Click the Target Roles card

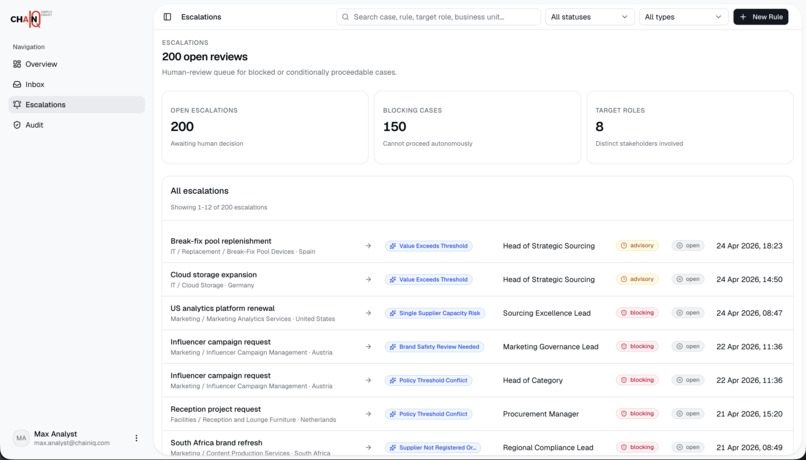coord(690,127)
